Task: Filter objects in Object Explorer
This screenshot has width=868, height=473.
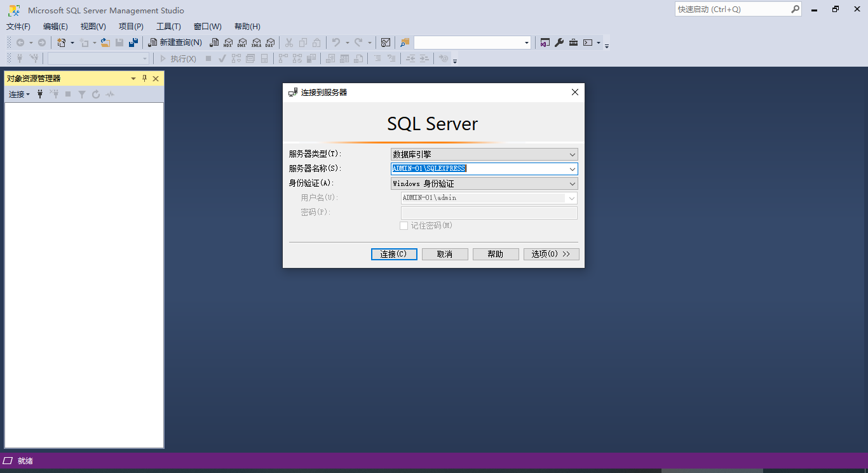Action: point(82,94)
